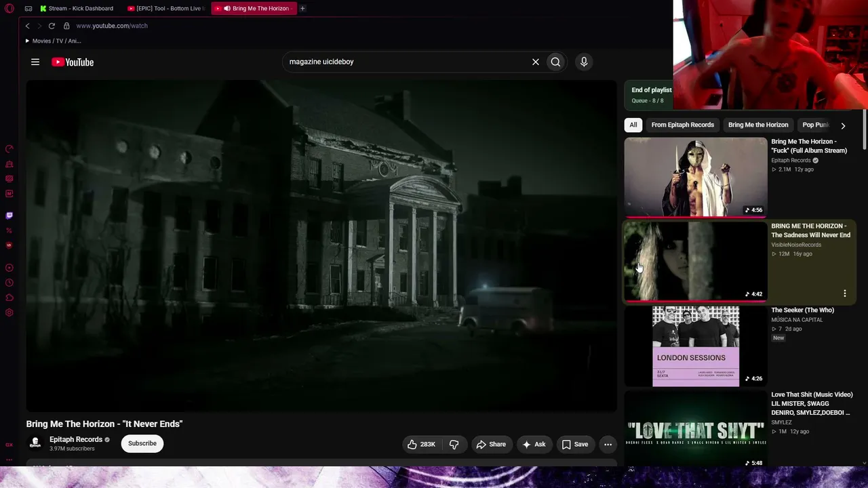Screen dimensions: 868x488
Task: Open Bring Me The Horizon "Fuck" video title
Action: point(809,146)
